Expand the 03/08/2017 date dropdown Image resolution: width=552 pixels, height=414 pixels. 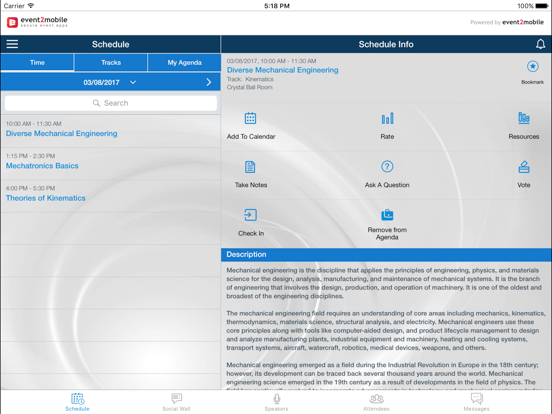tap(110, 82)
